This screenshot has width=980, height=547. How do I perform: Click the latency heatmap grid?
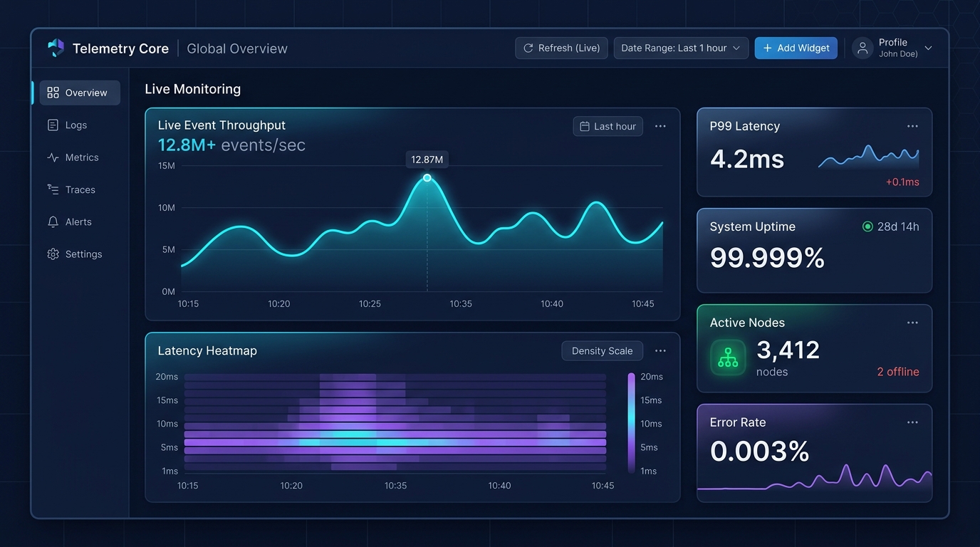click(395, 423)
